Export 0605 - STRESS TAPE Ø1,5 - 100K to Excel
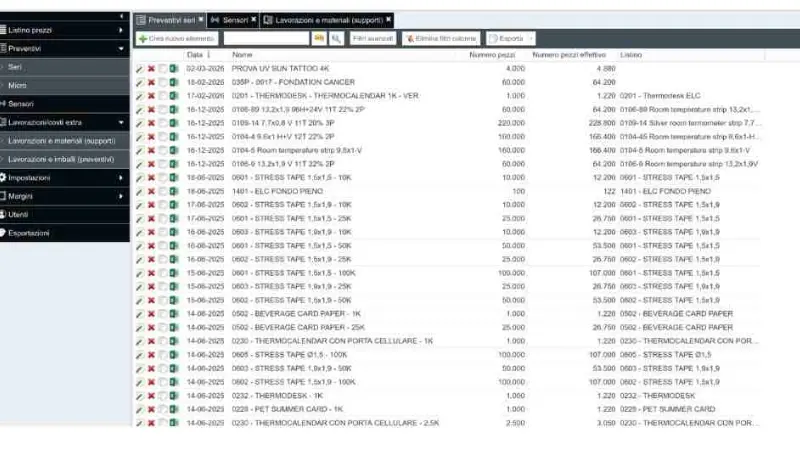The image size is (800, 450). (x=174, y=355)
